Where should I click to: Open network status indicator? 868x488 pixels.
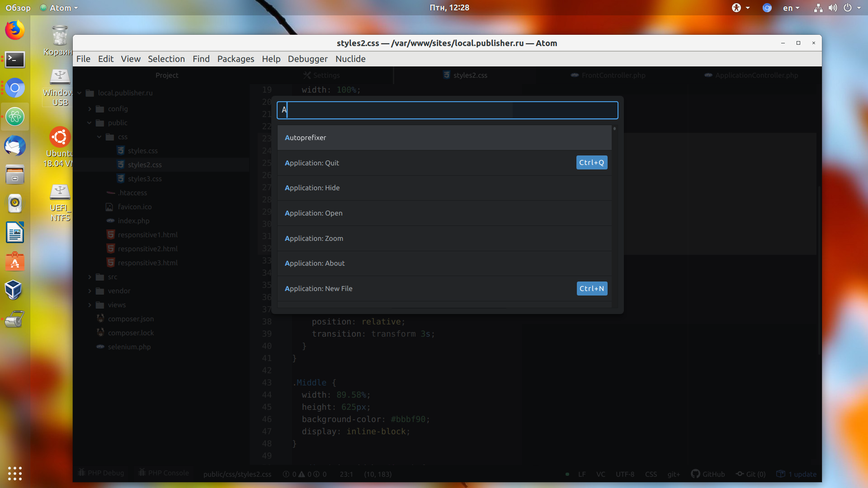click(818, 8)
